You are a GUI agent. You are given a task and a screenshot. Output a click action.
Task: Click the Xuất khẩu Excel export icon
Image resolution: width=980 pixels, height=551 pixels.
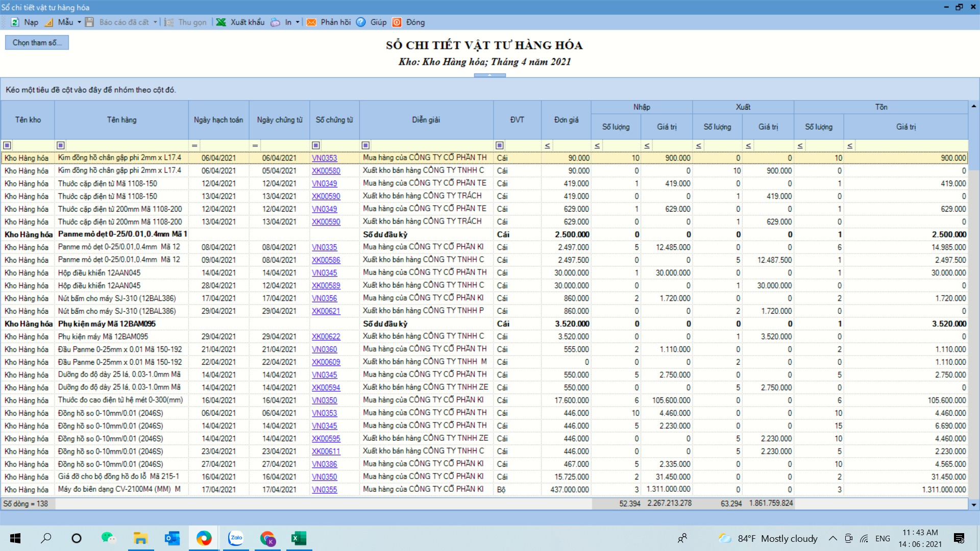(221, 22)
